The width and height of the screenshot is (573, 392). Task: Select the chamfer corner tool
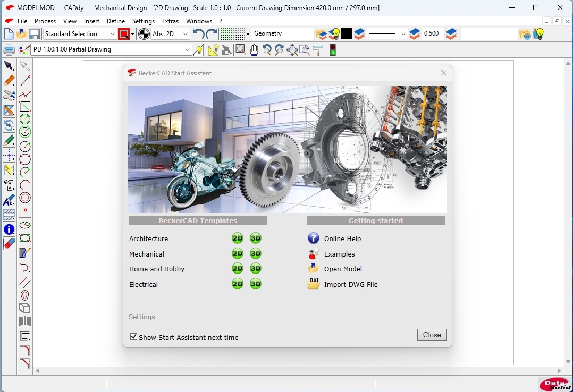point(25,363)
